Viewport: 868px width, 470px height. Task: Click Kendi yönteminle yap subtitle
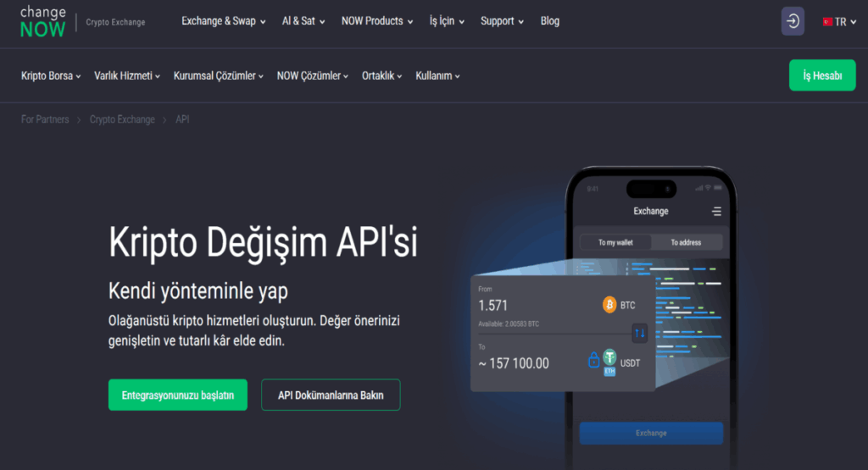click(198, 290)
